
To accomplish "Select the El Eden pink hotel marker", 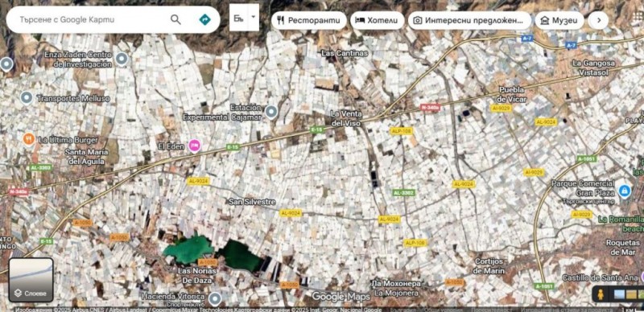I will tap(194, 146).
